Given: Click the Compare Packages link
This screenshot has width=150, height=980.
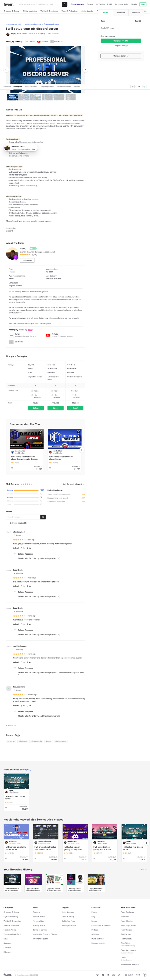Looking at the screenshot, I should pyautogui.click(x=121, y=46).
